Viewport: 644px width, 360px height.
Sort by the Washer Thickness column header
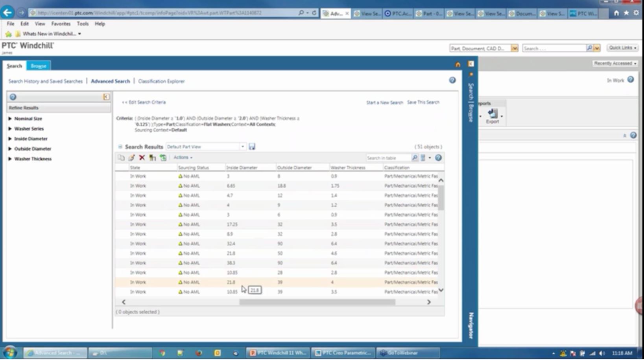[x=348, y=168]
